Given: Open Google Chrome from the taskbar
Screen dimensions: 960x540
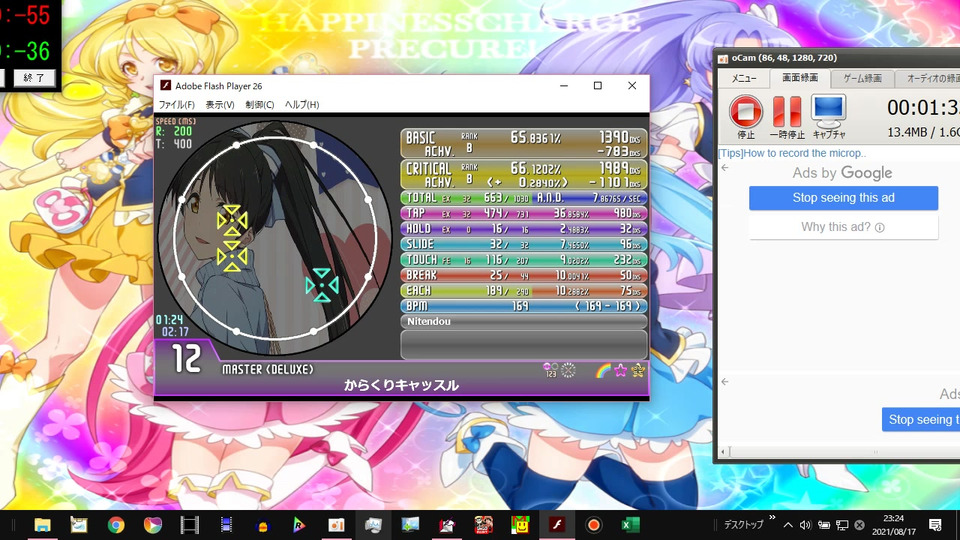Looking at the screenshot, I should [x=116, y=525].
